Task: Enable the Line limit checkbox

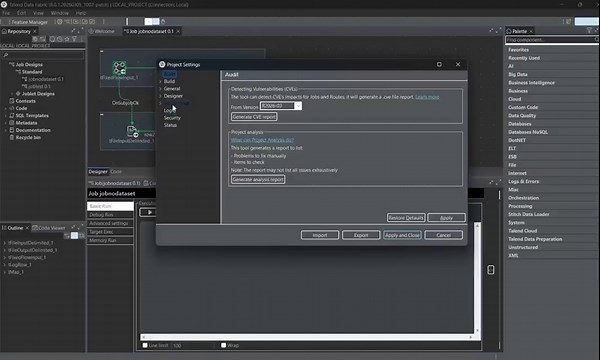Action: [145, 345]
